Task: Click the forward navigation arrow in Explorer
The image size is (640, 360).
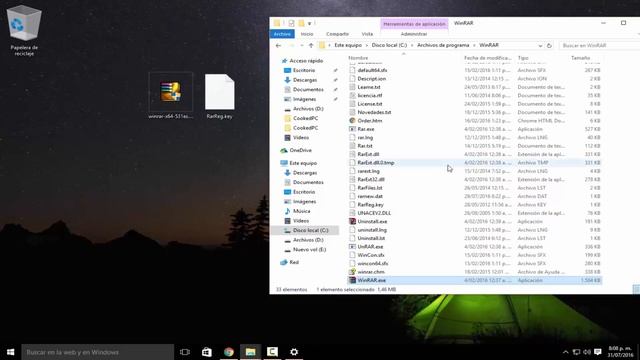Action: point(291,45)
